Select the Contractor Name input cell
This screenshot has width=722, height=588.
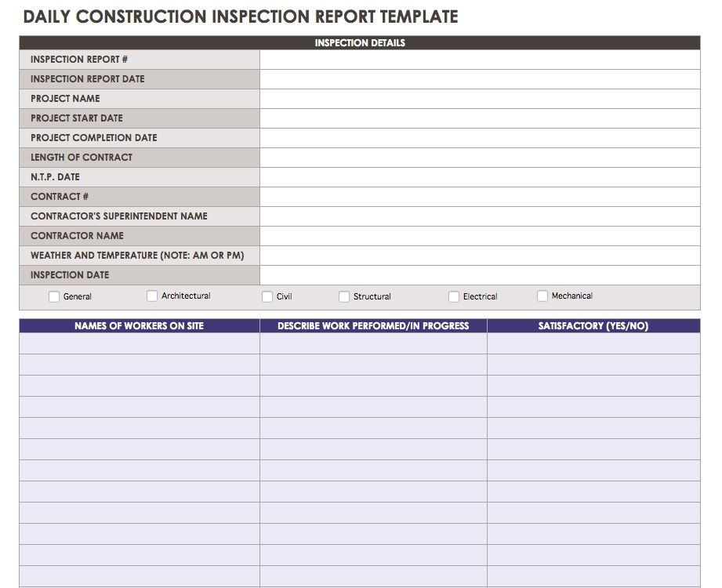click(479, 236)
